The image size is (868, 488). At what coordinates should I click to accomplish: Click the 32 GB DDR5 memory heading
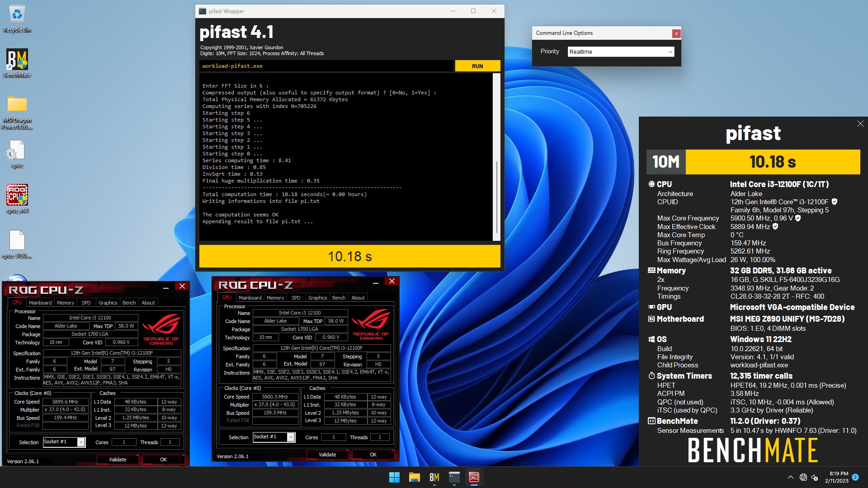(x=781, y=271)
